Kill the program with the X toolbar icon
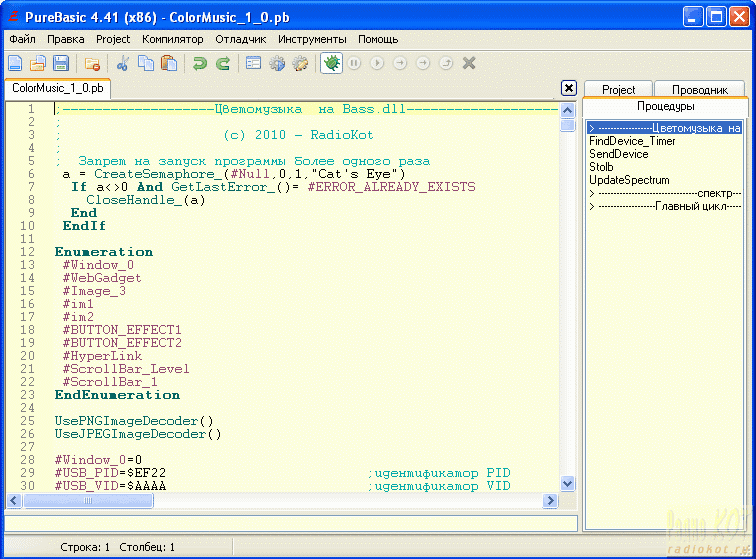 point(469,63)
